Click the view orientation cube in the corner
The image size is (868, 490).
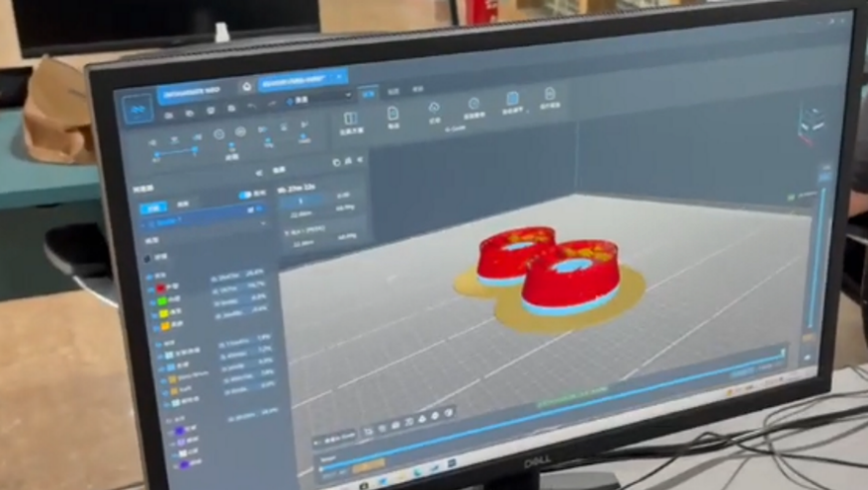click(812, 122)
